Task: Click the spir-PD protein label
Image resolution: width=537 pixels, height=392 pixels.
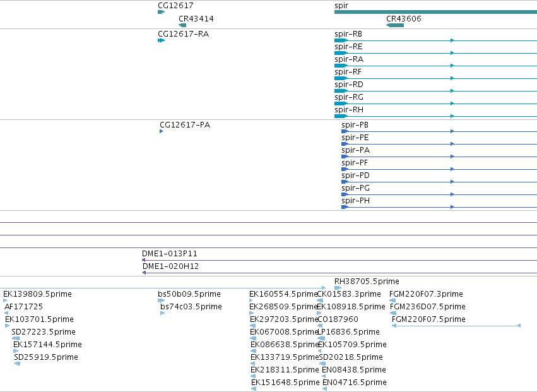Action: click(355, 175)
